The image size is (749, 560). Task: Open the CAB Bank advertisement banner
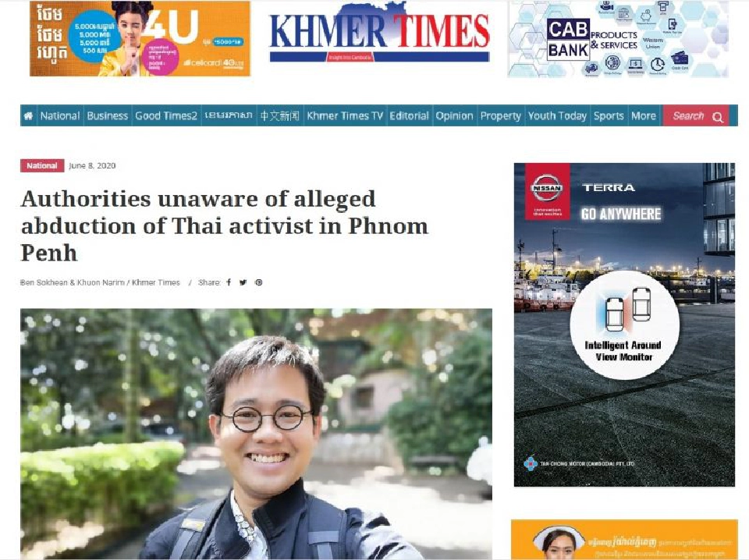(x=618, y=39)
